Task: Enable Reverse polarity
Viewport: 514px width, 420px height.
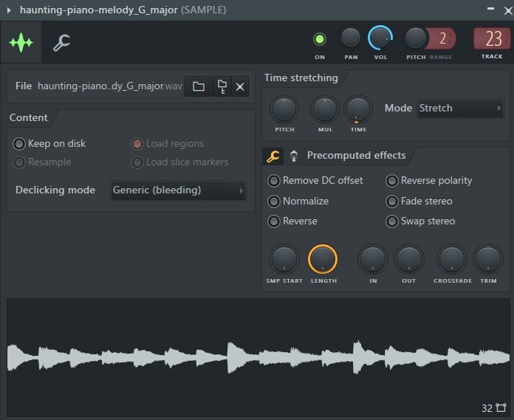Action: click(429, 181)
